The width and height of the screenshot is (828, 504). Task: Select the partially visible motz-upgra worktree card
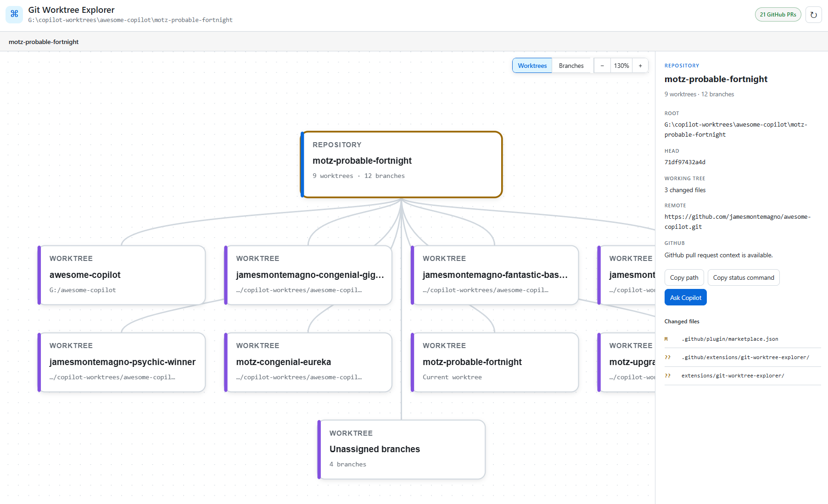click(x=627, y=362)
